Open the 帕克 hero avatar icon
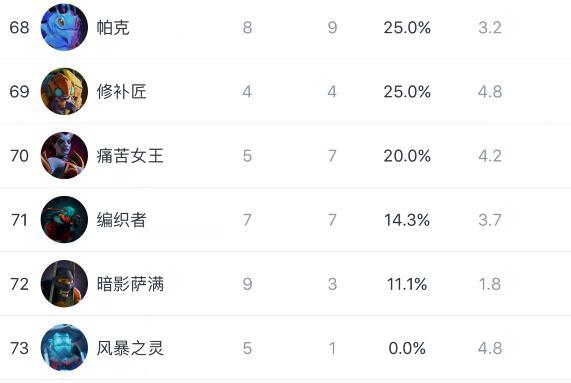This screenshot has width=571, height=383. pos(64,27)
